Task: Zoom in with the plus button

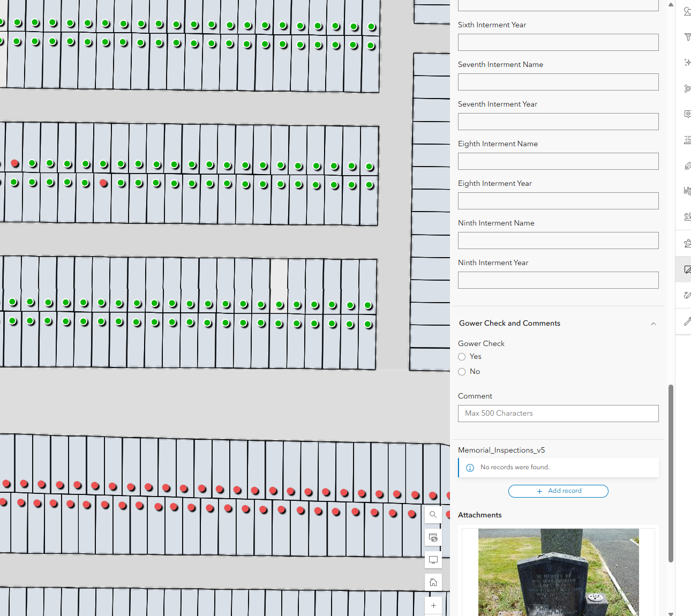Action: [433, 606]
